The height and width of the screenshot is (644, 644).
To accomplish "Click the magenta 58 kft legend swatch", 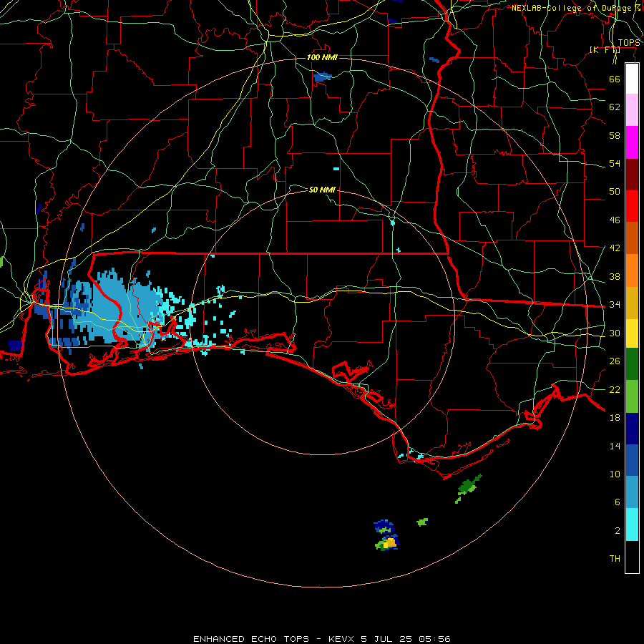I will (x=632, y=142).
